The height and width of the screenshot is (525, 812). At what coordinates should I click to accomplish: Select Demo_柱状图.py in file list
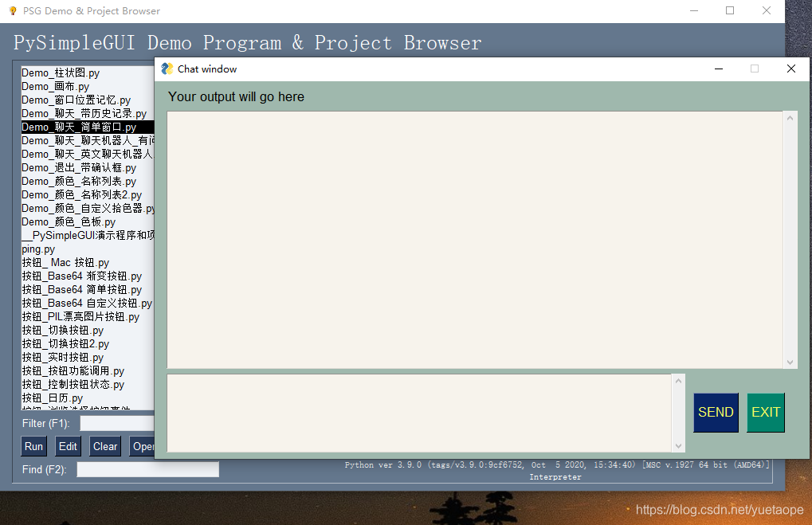click(x=87, y=73)
